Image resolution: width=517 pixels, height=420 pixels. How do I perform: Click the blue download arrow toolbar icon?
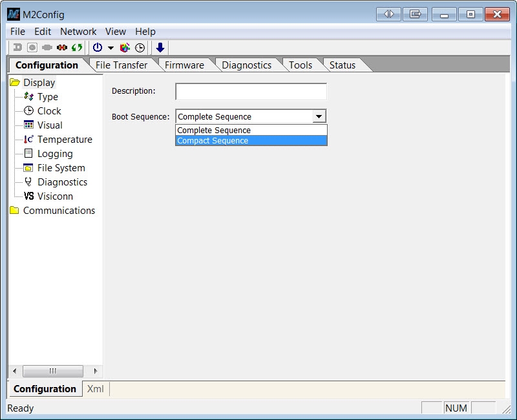click(x=160, y=48)
